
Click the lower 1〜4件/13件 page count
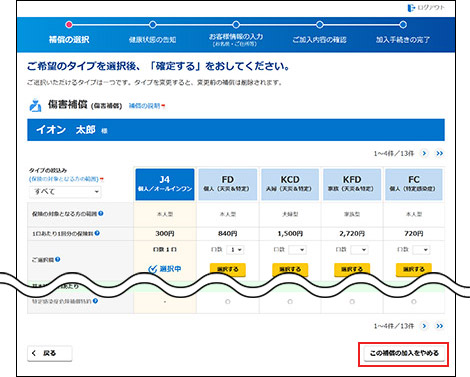[394, 326]
